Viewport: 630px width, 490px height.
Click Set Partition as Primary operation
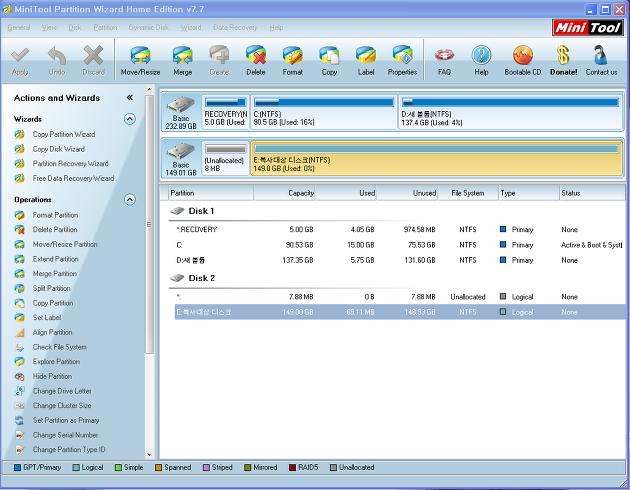tap(66, 420)
